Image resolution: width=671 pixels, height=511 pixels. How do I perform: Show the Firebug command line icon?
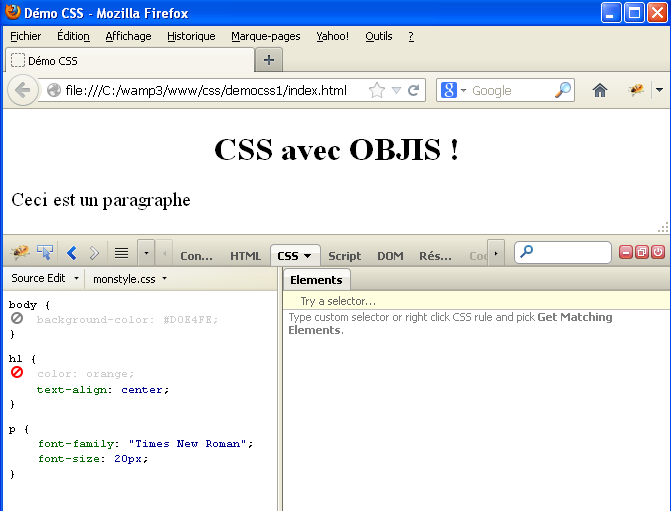point(121,253)
